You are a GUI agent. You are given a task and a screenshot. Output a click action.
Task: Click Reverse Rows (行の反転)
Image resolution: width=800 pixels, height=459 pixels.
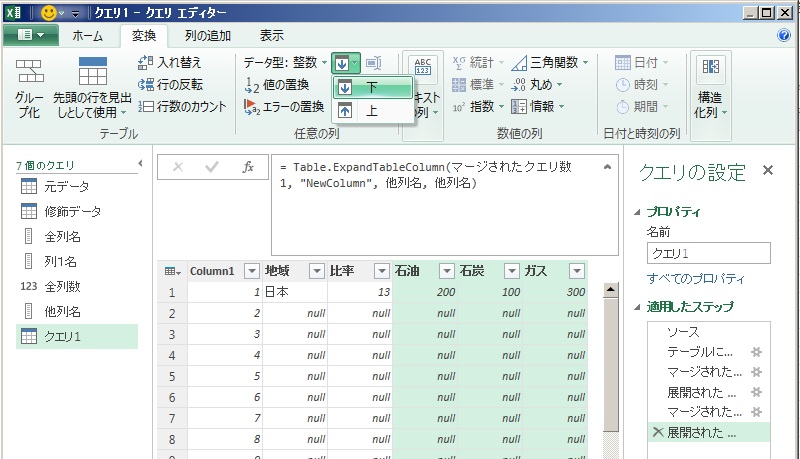point(170,84)
